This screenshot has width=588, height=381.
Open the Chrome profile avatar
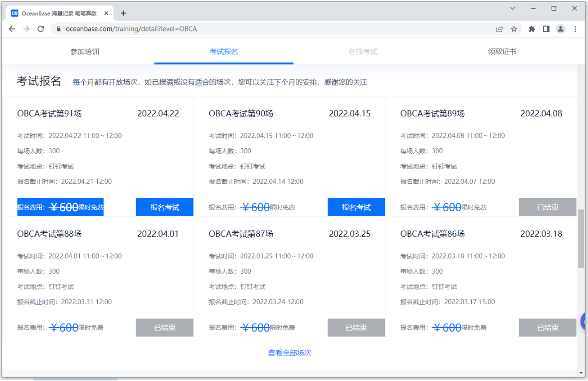[561, 29]
